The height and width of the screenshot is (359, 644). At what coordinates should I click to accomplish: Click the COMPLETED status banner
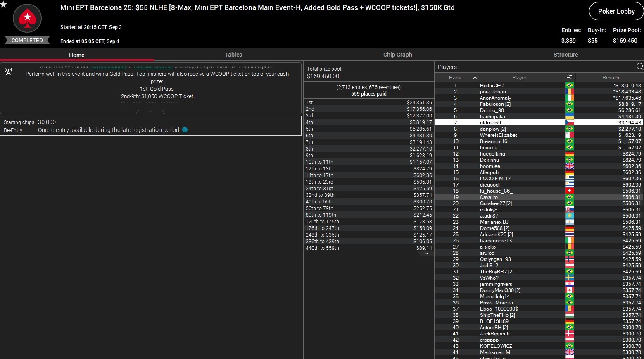[x=27, y=40]
